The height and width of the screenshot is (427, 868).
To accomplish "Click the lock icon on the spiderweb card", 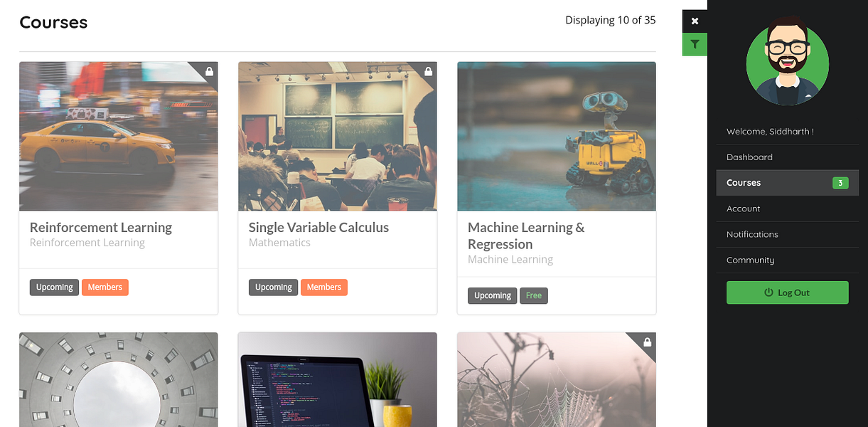I will (x=647, y=342).
